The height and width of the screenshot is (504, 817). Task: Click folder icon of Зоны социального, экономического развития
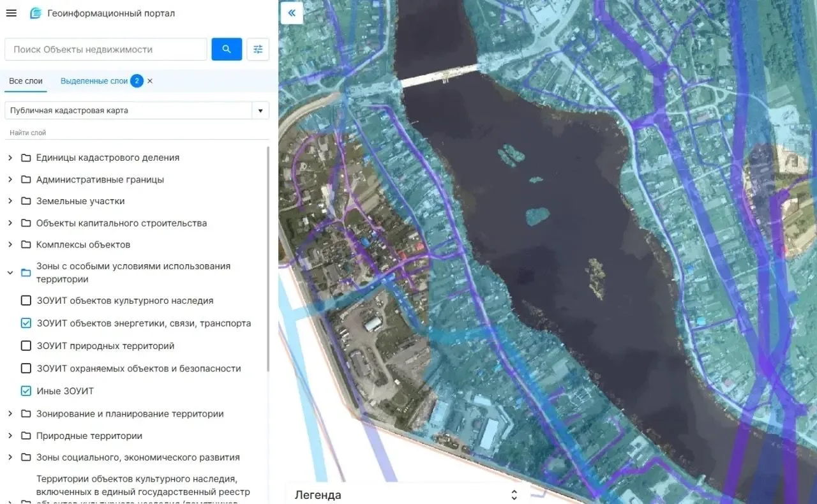(x=26, y=457)
